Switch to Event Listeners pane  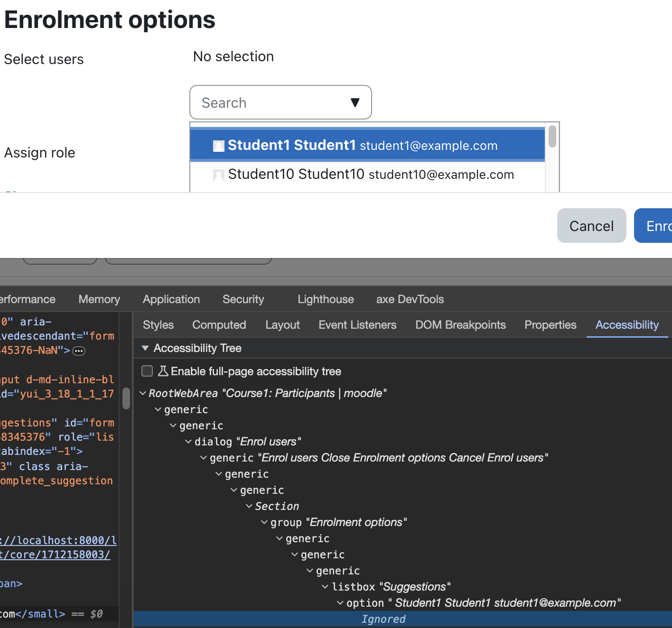(x=357, y=325)
